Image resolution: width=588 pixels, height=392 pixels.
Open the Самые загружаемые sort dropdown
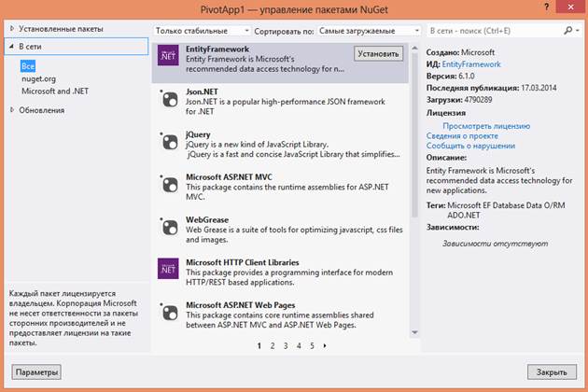369,31
